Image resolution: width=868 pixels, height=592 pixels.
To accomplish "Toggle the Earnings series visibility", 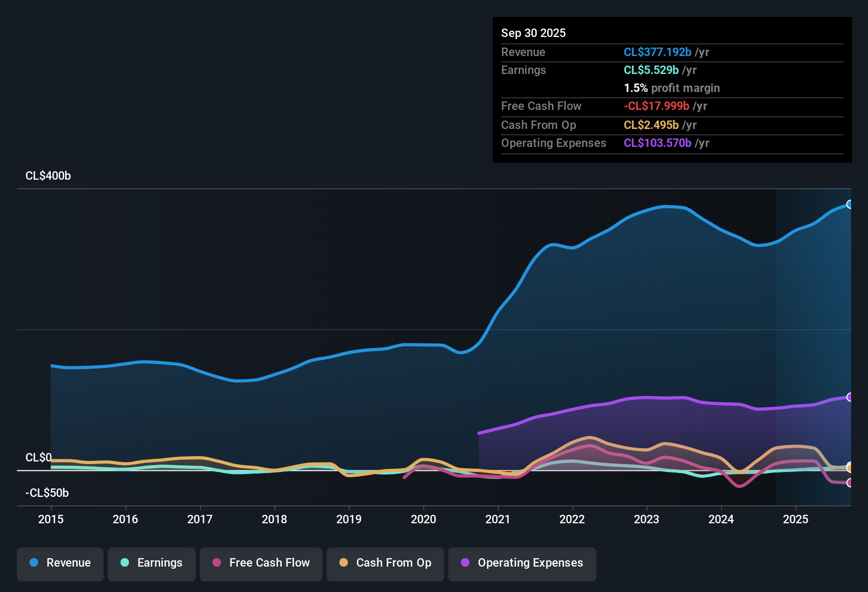I will [152, 563].
